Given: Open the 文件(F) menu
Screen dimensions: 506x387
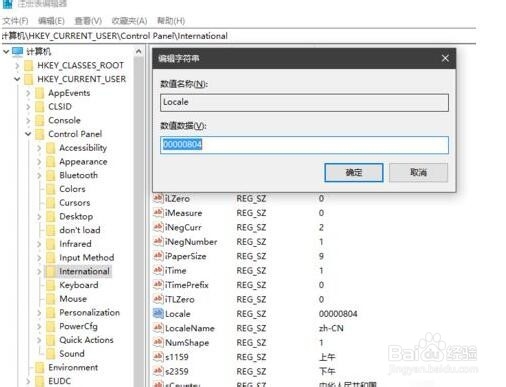Looking at the screenshot, I should [x=15, y=21].
